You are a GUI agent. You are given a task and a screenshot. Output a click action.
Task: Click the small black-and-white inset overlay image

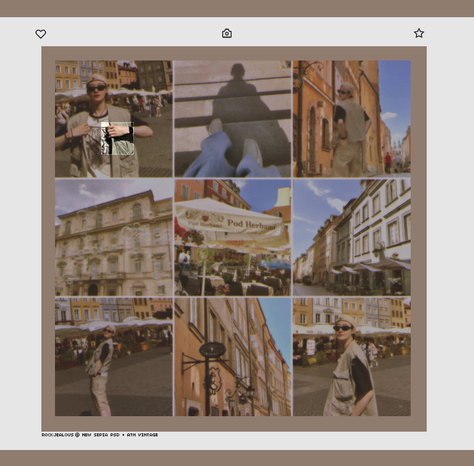point(118,138)
